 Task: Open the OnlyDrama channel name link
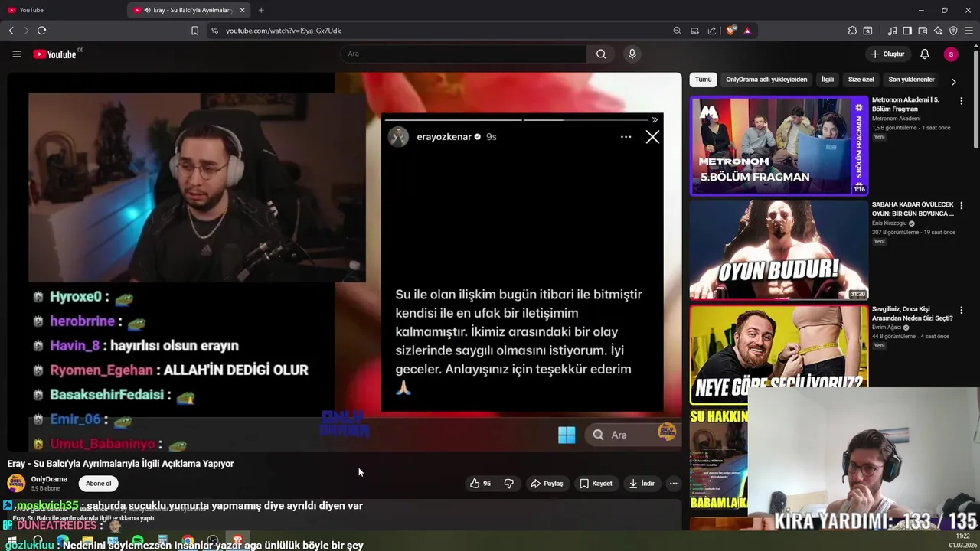pos(49,479)
